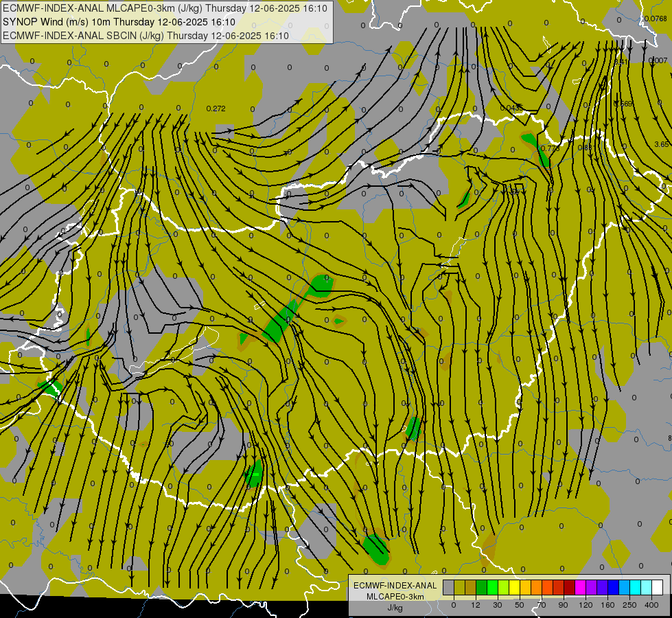Click the legend unit 'J/kg'
The width and height of the screenshot is (672, 618).
[395, 608]
